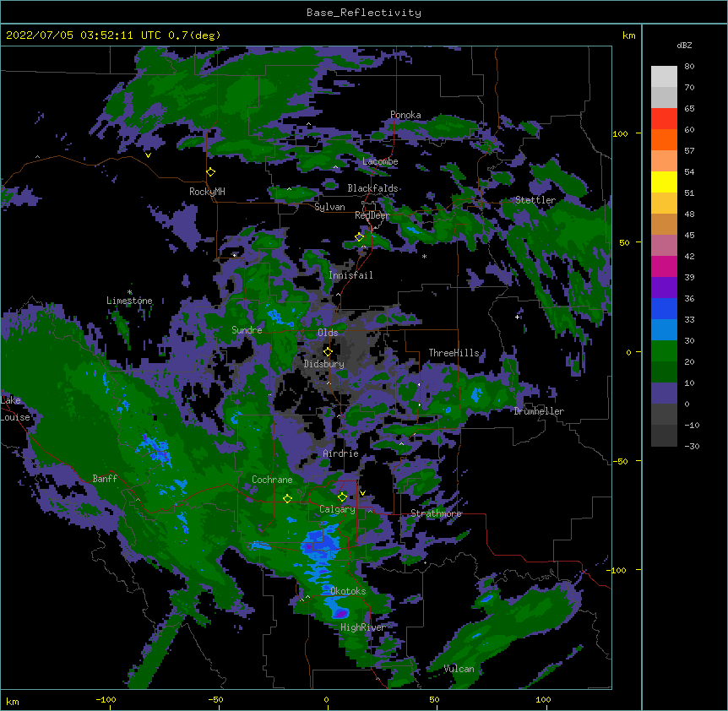This screenshot has width=728, height=711.
Task: Click the Base_Reflectivity title text
Action: coord(364,13)
